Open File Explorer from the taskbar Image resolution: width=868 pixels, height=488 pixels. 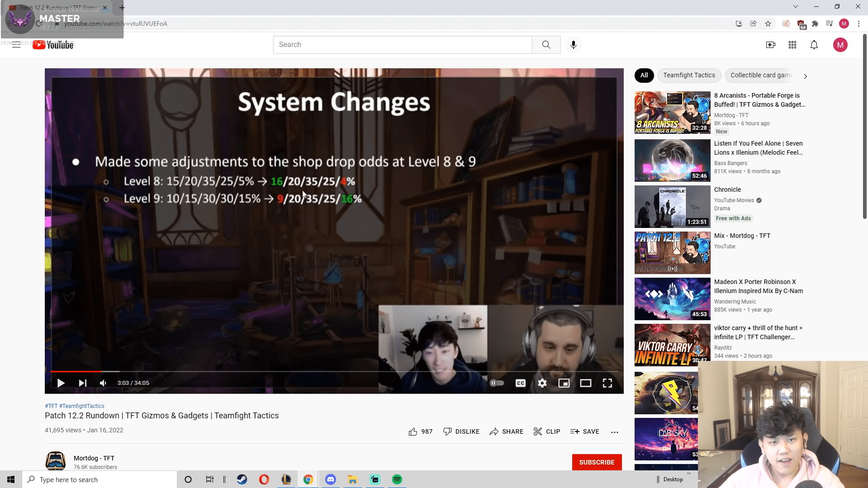(353, 479)
